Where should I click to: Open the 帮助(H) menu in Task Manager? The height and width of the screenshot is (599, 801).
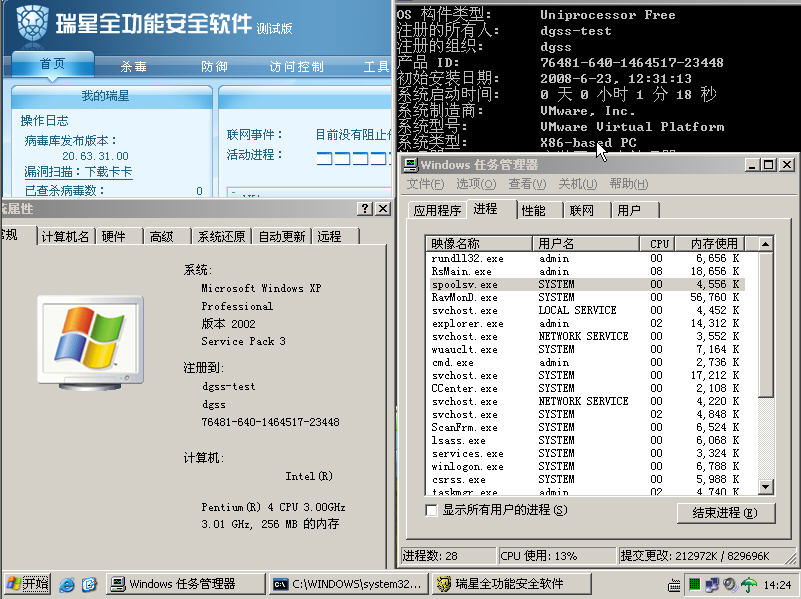[x=628, y=184]
